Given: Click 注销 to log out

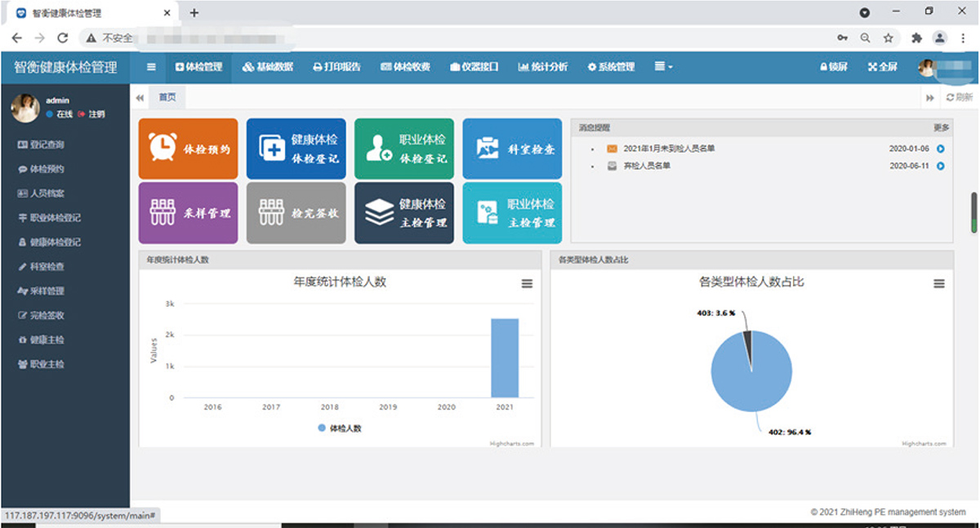Looking at the screenshot, I should click(96, 114).
